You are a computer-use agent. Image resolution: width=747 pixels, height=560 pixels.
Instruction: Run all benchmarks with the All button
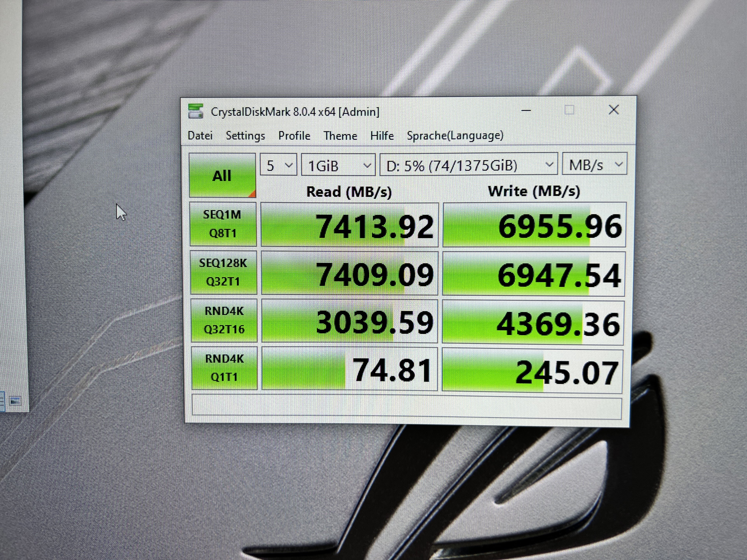(222, 176)
